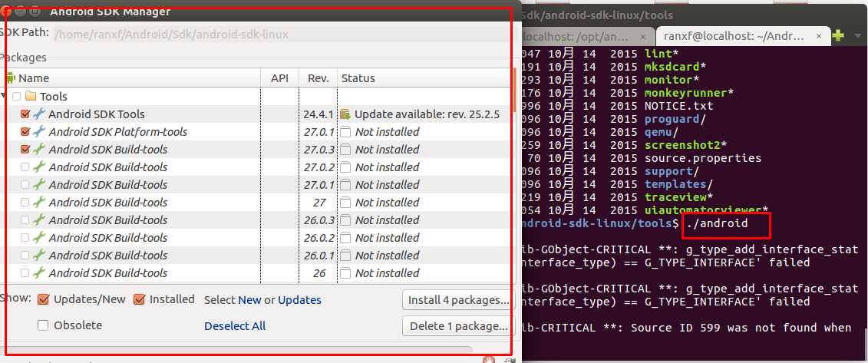Click not-installed status icon for Build-tools 27.0.3
Image resolution: width=868 pixels, height=363 pixels.
click(346, 150)
